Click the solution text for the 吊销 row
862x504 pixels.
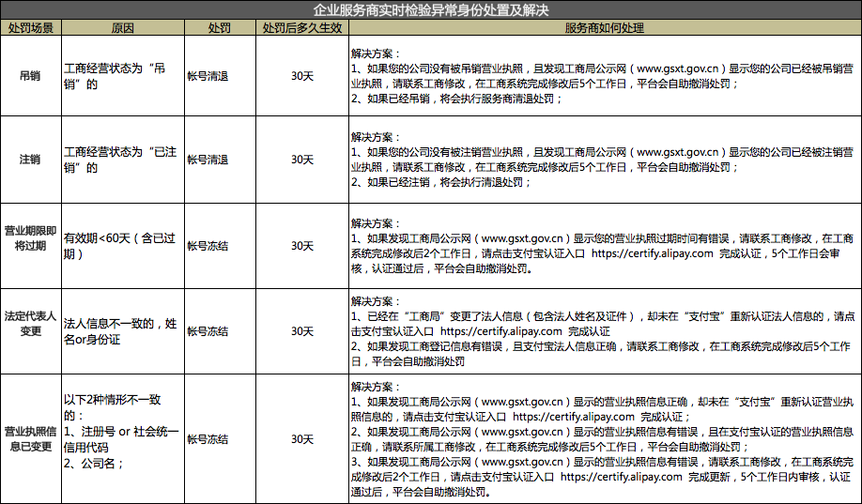pyautogui.click(x=602, y=76)
